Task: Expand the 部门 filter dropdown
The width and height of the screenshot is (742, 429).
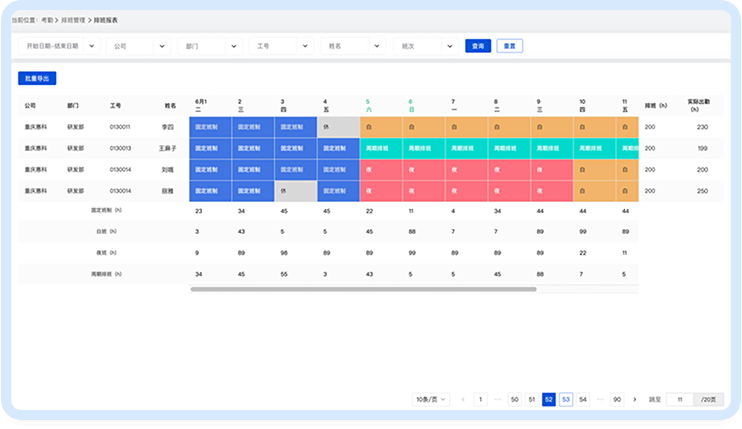Action: pos(209,46)
